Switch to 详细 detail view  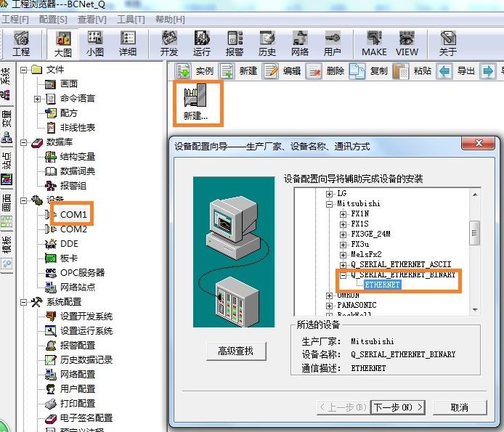(128, 44)
